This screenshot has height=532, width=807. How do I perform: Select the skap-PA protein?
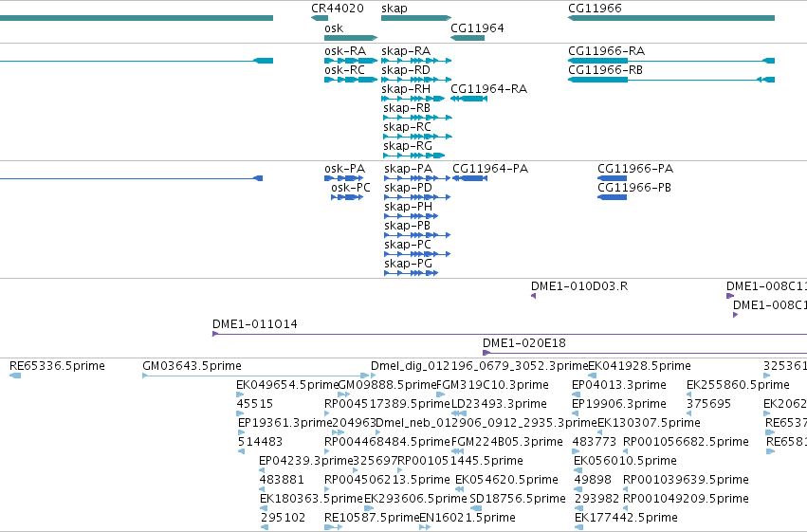tap(417, 178)
